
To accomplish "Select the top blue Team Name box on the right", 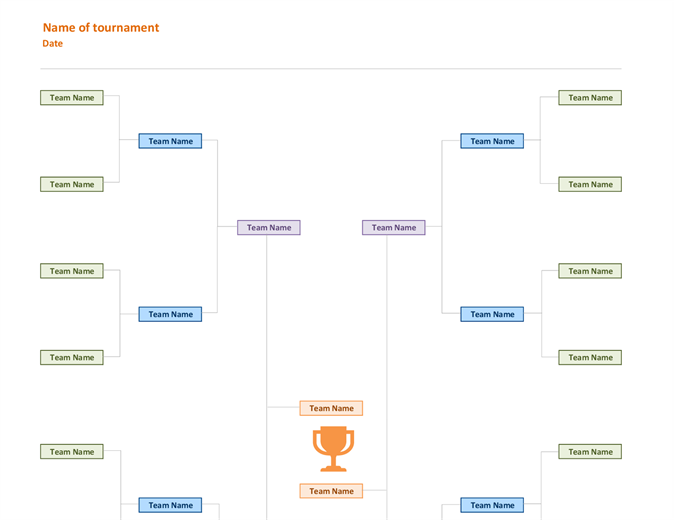I will [x=492, y=141].
